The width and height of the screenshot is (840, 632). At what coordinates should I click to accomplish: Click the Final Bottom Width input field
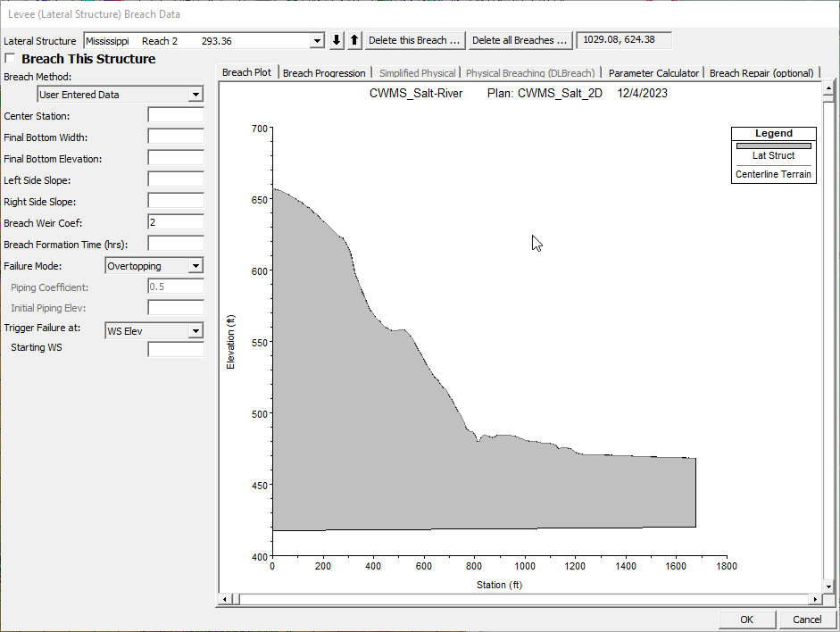pos(175,136)
